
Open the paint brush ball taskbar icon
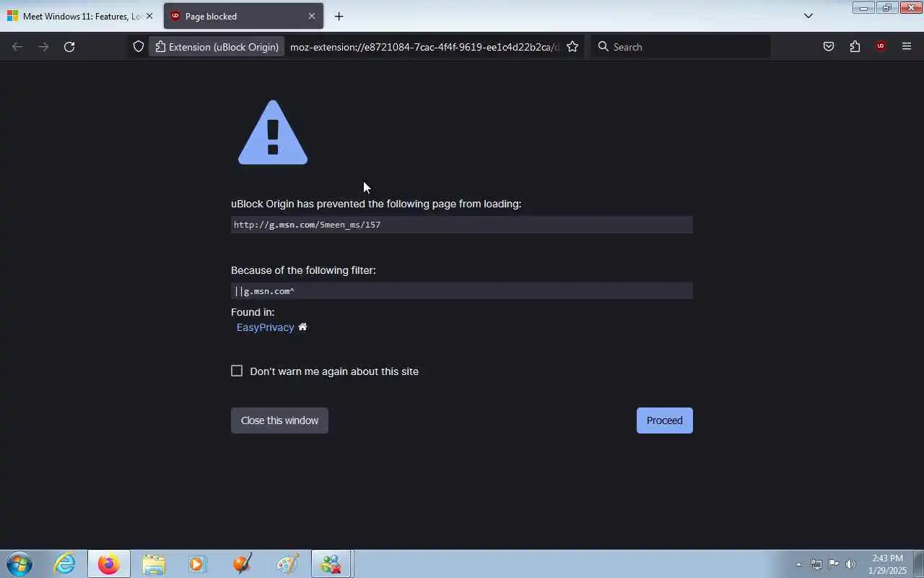coord(243,564)
